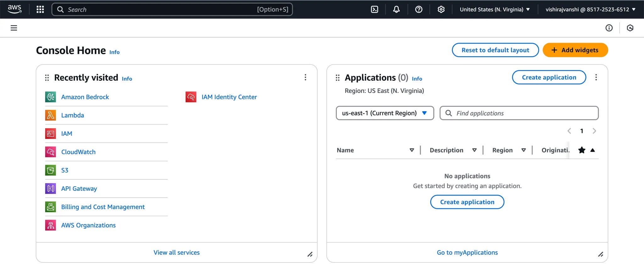Click View all services
This screenshot has height=268, width=644.
click(176, 253)
